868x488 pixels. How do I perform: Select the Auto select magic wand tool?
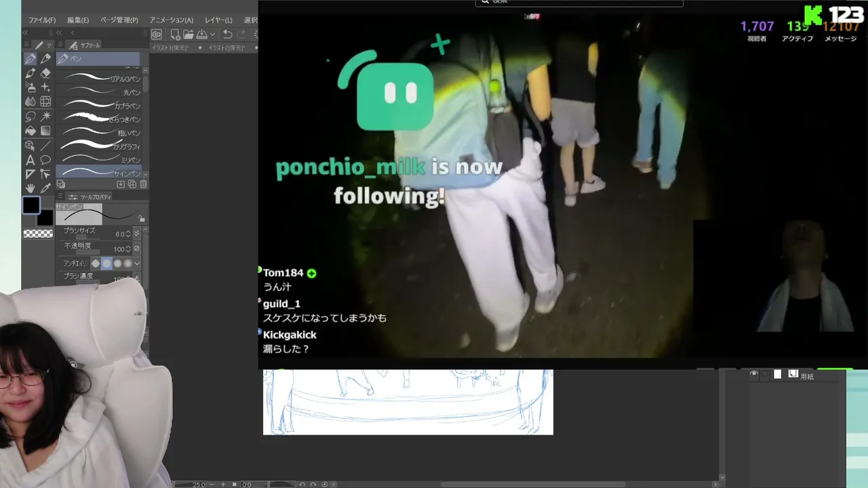click(x=45, y=117)
